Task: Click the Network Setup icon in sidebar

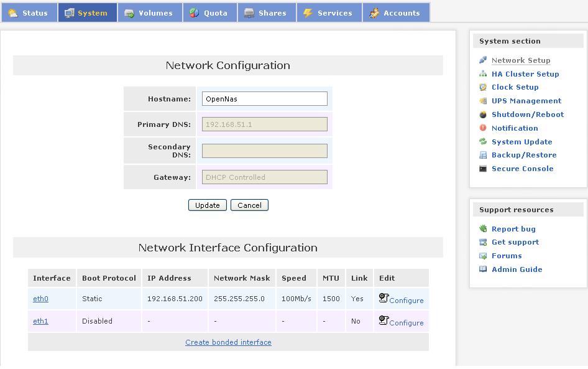Action: pyautogui.click(x=483, y=60)
